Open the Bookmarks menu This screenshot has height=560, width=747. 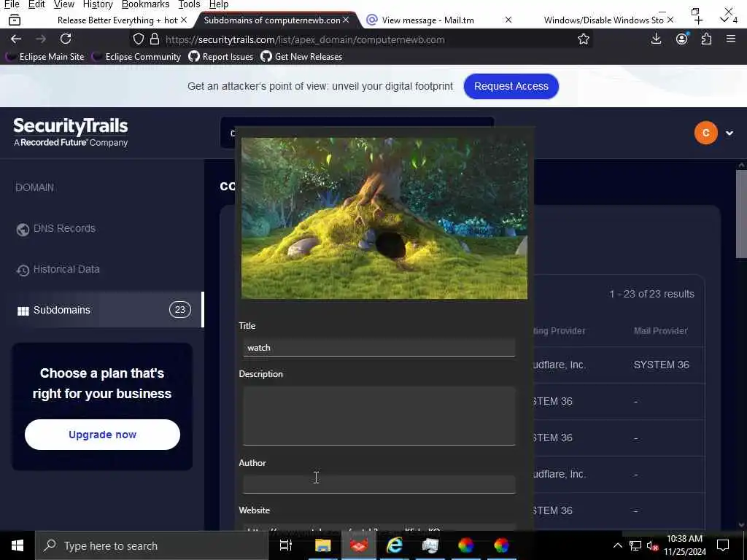coord(145,4)
